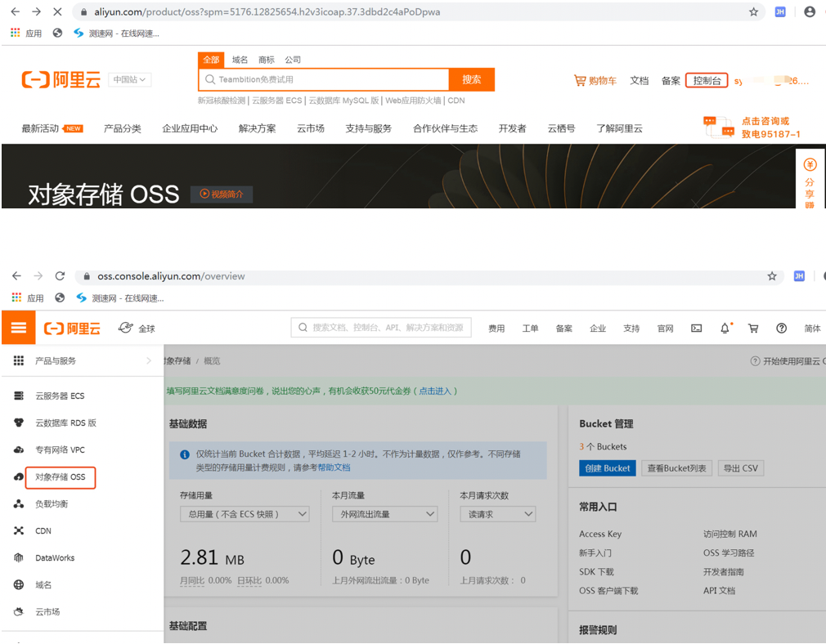The width and height of the screenshot is (826, 644).
Task: Click the 创建 Bucket button
Action: (608, 468)
